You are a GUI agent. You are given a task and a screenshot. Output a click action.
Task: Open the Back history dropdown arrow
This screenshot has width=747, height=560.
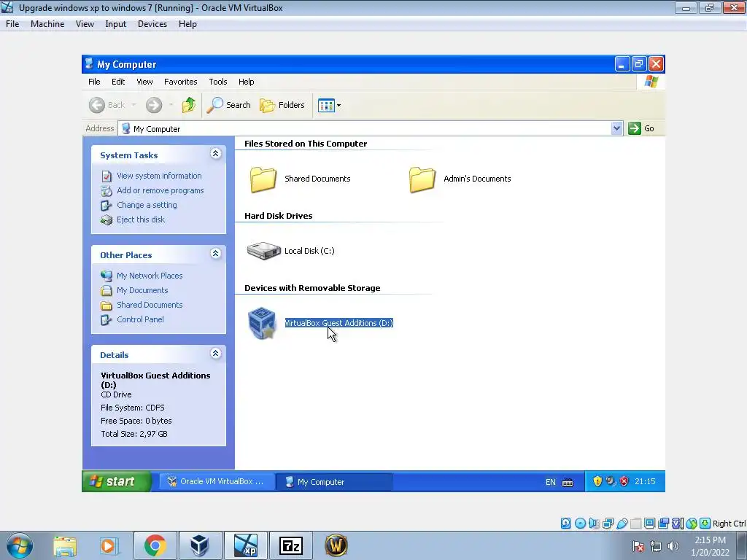(134, 105)
